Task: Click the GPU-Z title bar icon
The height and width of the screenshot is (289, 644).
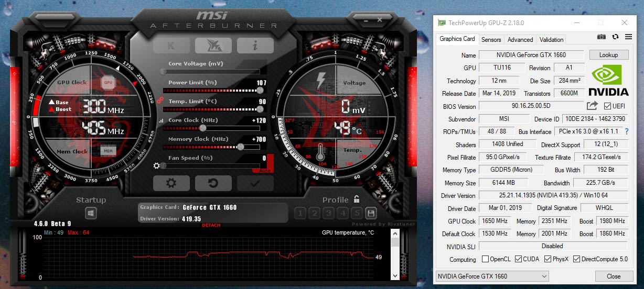Action: coord(442,23)
